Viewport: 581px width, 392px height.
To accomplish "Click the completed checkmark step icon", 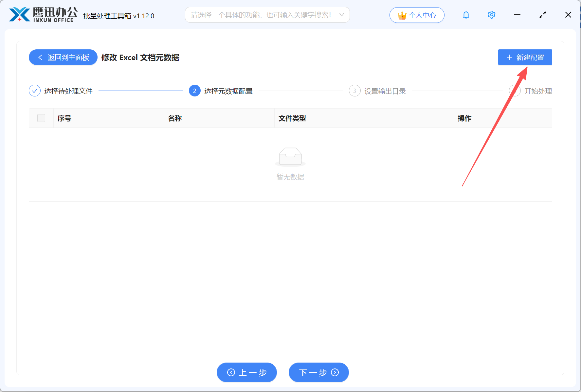I will point(35,91).
